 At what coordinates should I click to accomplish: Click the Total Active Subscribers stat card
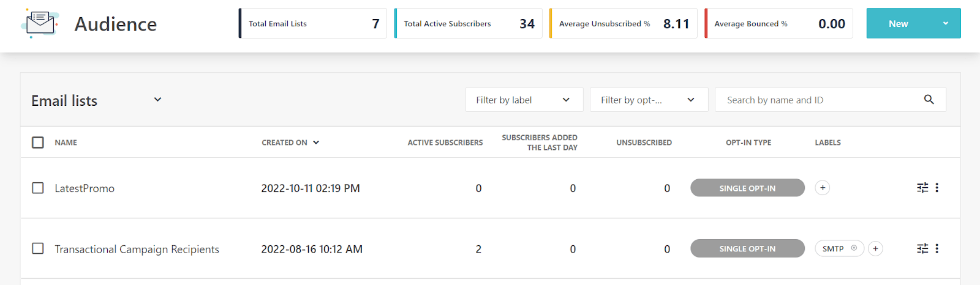pos(468,23)
